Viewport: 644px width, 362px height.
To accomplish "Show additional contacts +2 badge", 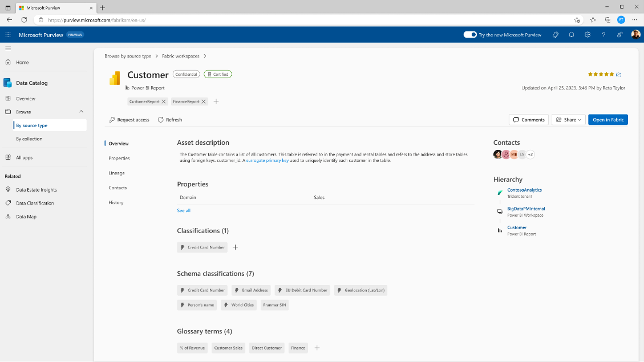I will pyautogui.click(x=530, y=154).
